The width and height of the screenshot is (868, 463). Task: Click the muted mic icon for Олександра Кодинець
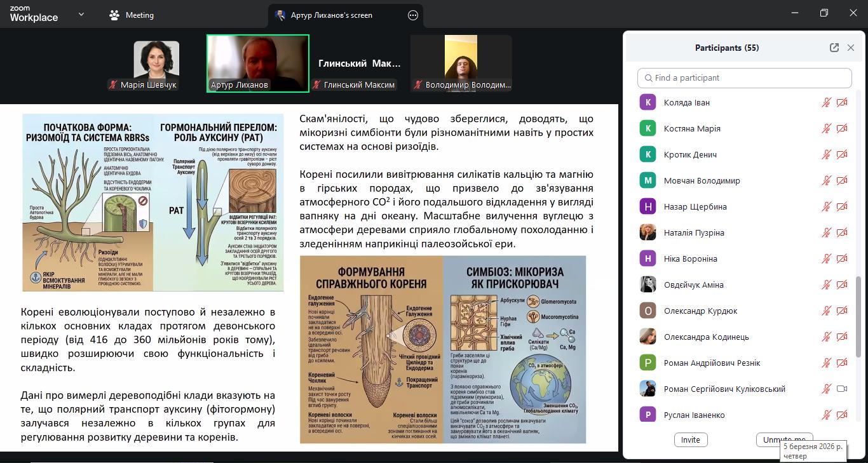pyautogui.click(x=826, y=337)
